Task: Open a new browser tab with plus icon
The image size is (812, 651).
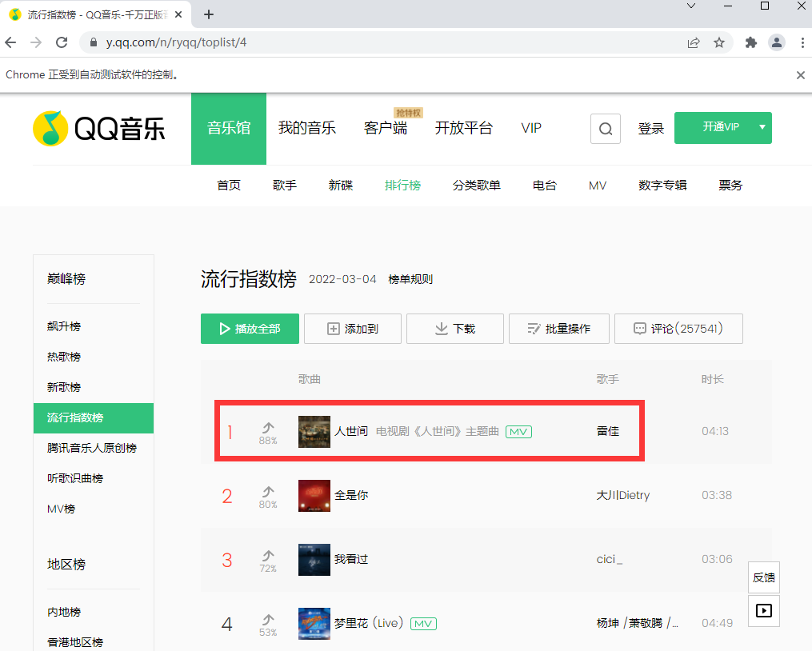Action: point(209,14)
